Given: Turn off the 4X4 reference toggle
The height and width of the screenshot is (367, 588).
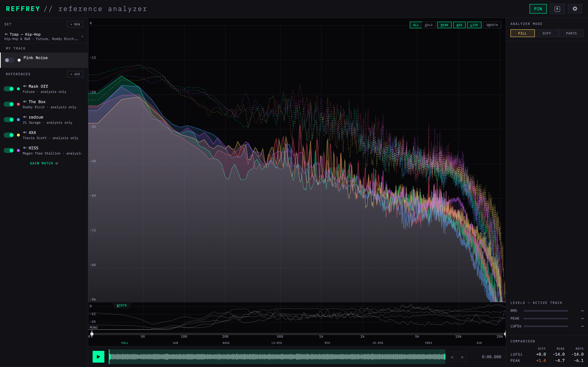Looking at the screenshot, I should coord(9,135).
